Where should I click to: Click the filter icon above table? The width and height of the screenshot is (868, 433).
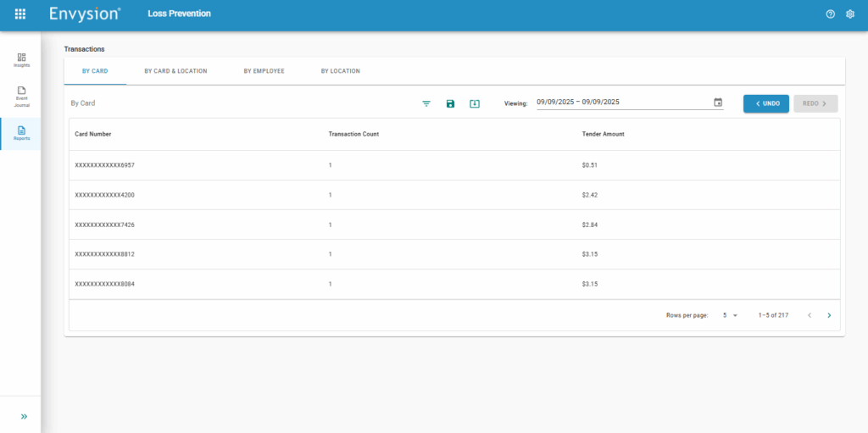click(426, 103)
